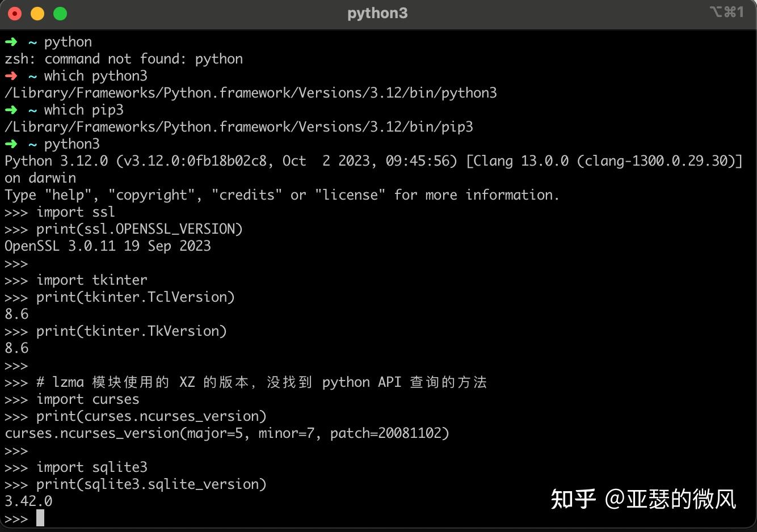757x532 pixels.
Task: Click the ncurses_version major=5 output line
Action: [x=227, y=433]
